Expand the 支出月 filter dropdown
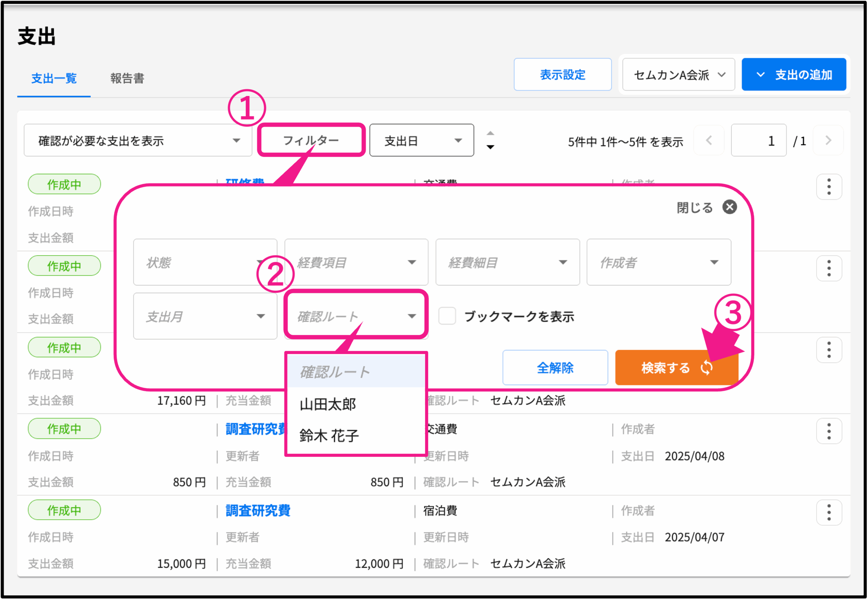This screenshot has height=600, width=868. pyautogui.click(x=205, y=316)
